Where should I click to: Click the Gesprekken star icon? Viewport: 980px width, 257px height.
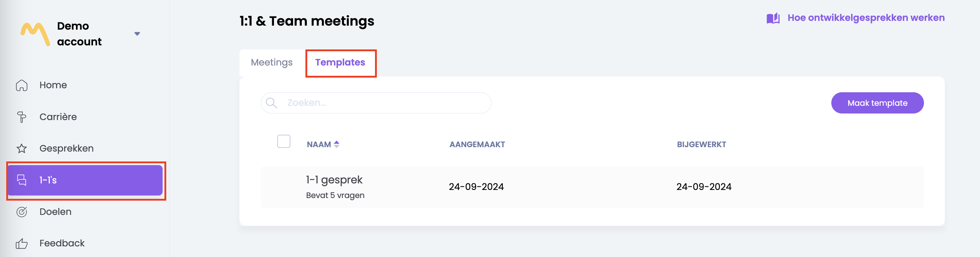[22, 149]
